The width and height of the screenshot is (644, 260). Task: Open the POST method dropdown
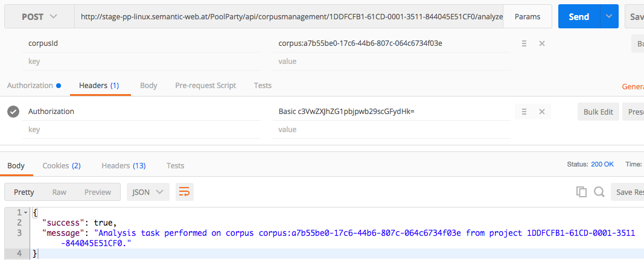click(40, 17)
